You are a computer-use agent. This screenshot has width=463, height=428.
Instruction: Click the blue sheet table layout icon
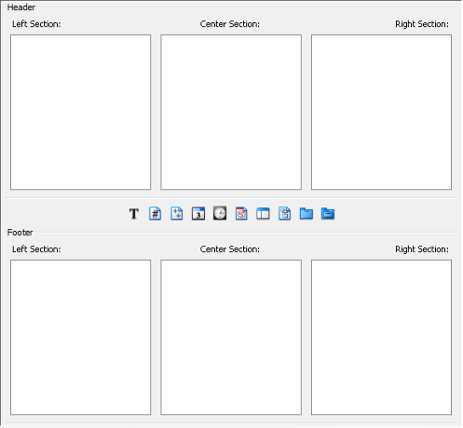263,214
